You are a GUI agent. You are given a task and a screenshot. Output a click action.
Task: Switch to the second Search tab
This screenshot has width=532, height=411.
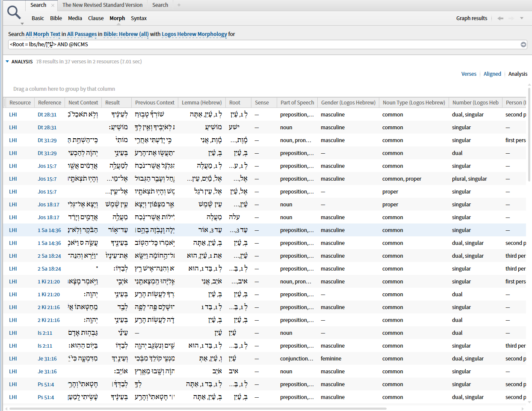(x=160, y=5)
